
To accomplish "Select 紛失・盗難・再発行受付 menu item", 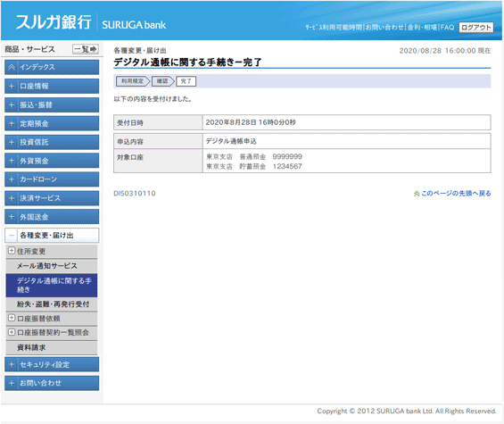I will (52, 304).
